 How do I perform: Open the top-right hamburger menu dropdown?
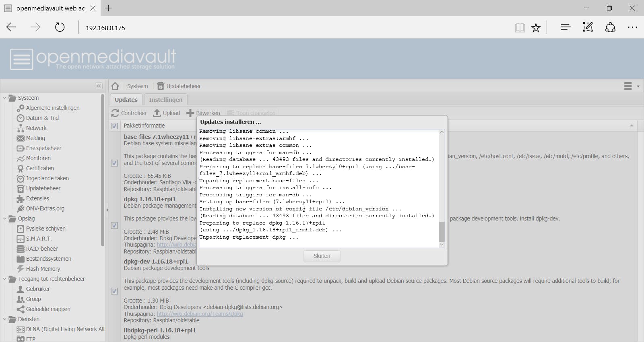pyautogui.click(x=631, y=86)
